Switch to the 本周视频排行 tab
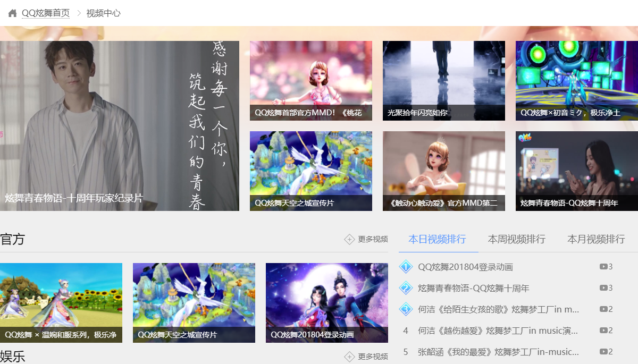This screenshot has width=638, height=364. click(x=517, y=239)
